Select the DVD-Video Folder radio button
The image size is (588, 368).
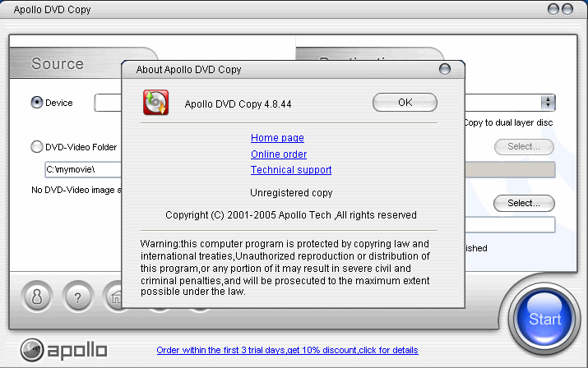tap(37, 146)
